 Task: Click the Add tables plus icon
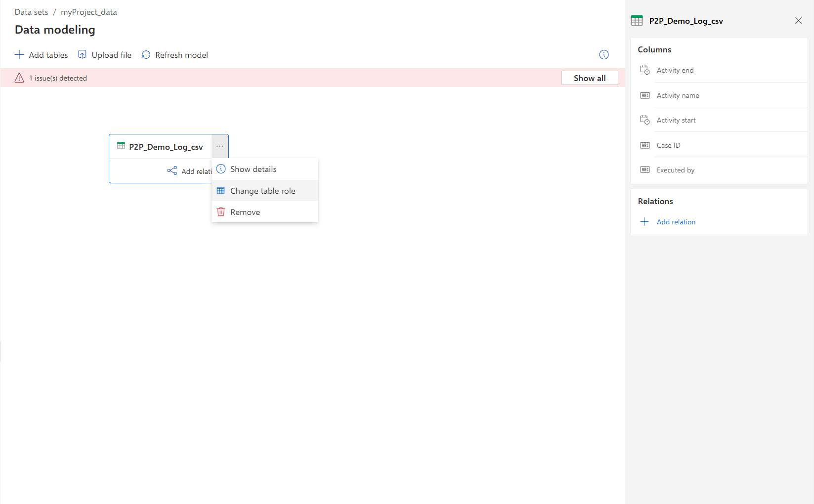pyautogui.click(x=19, y=55)
